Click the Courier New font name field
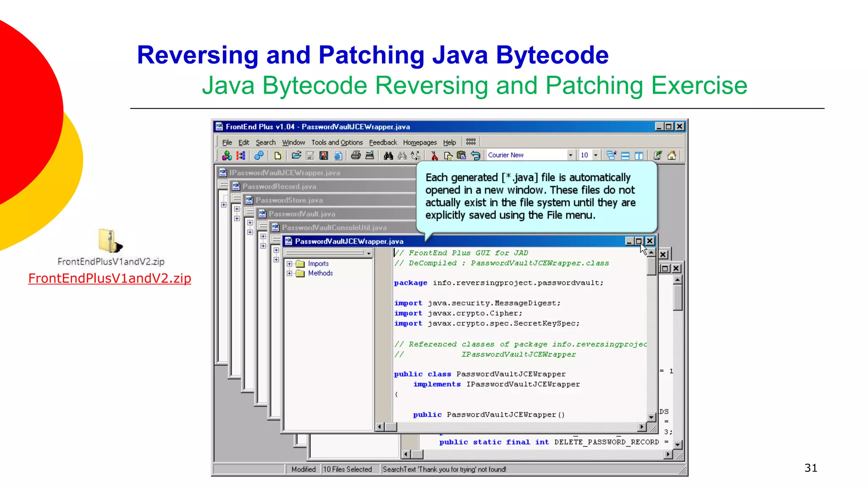 (x=526, y=155)
